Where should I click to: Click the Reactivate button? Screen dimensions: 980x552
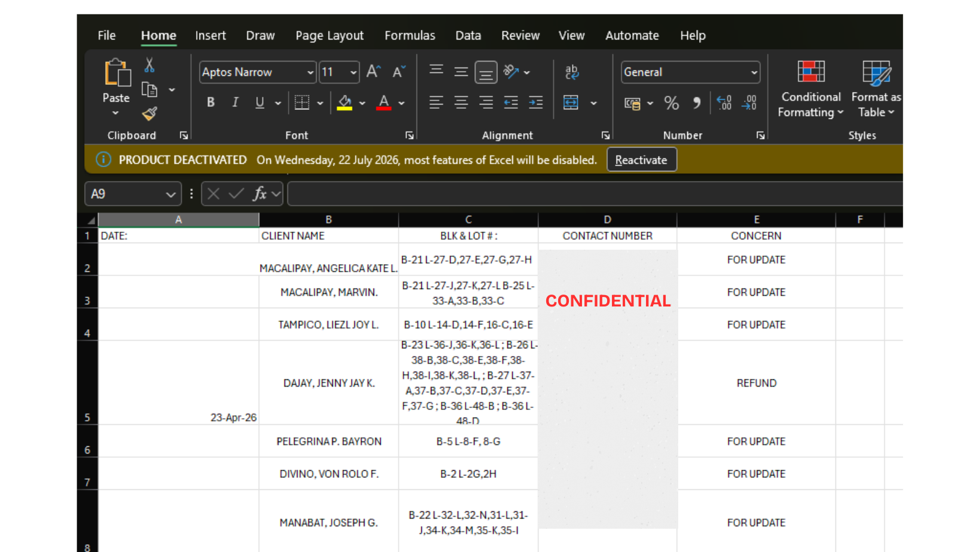click(x=642, y=160)
